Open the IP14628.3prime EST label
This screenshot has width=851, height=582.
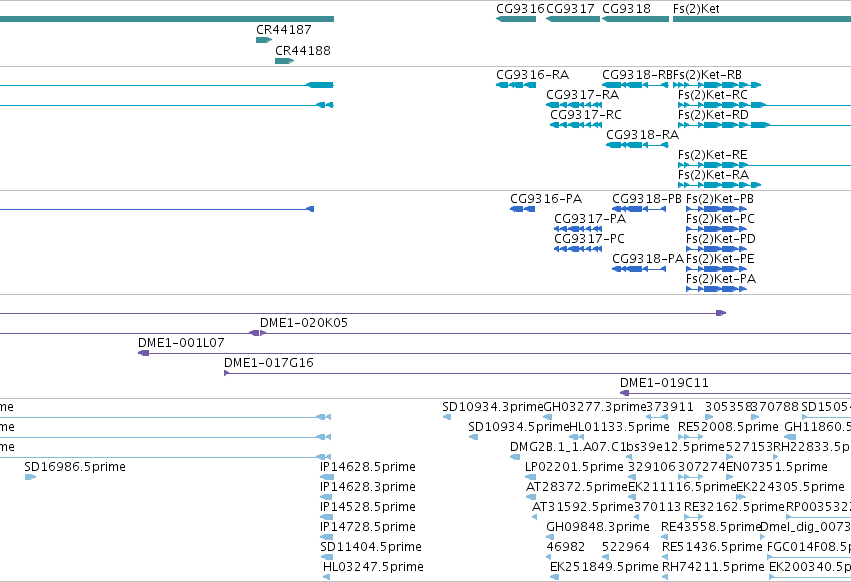point(368,487)
